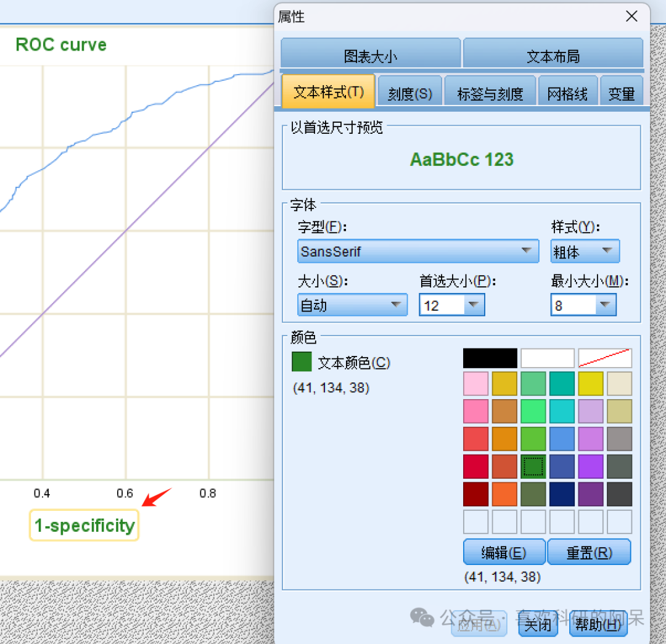Pick the navy blue swatch

tap(562, 493)
